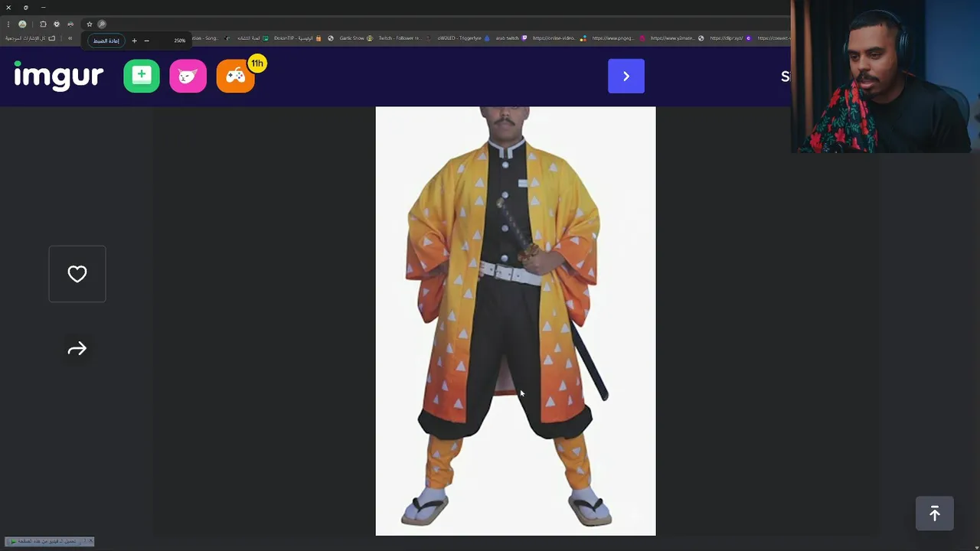Jump back to the top of the page
The height and width of the screenshot is (551, 980).
[935, 514]
